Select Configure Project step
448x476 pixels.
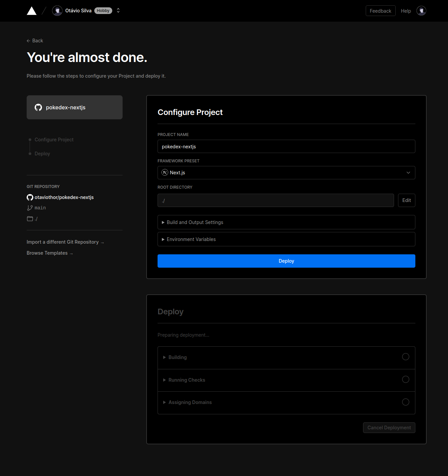tap(54, 140)
